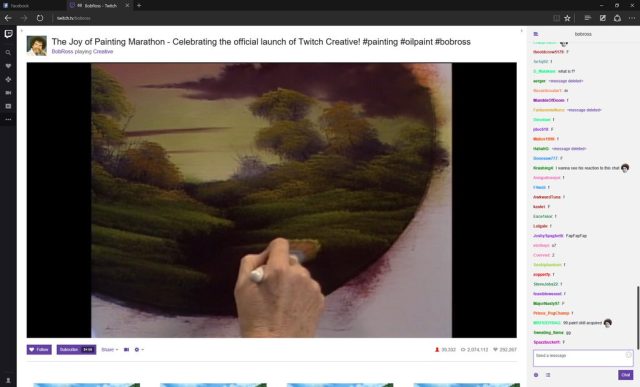Show the chat viewer list icon
The height and width of the screenshot is (387, 640).
point(548,375)
